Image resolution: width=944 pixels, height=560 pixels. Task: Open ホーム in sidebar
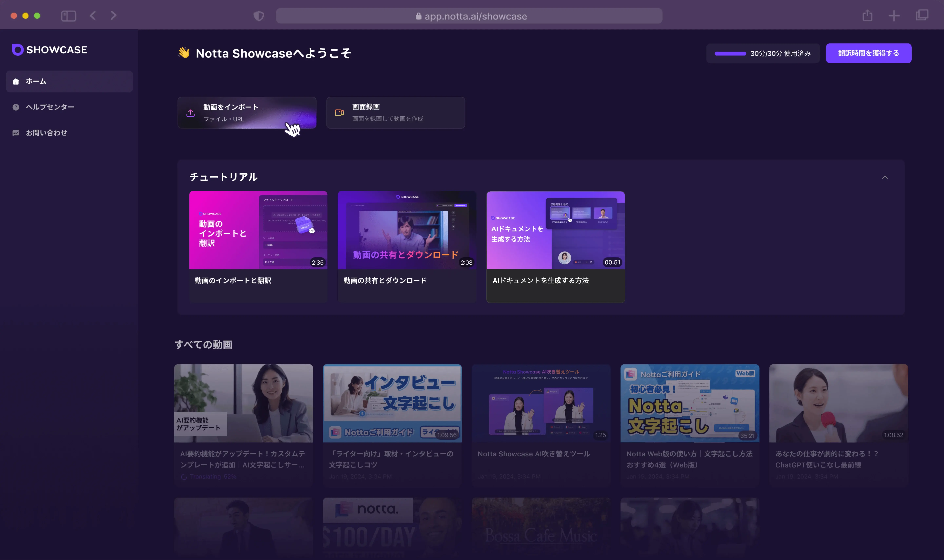(69, 82)
